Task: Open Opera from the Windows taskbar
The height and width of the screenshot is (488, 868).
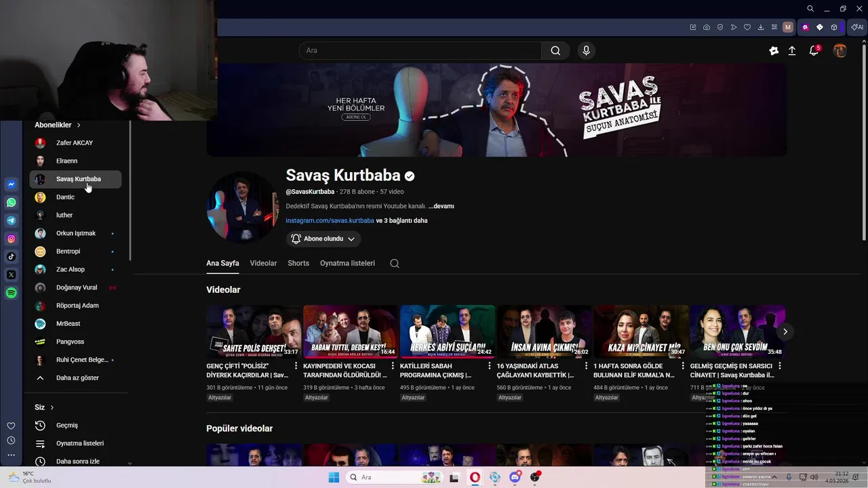Action: tap(475, 477)
